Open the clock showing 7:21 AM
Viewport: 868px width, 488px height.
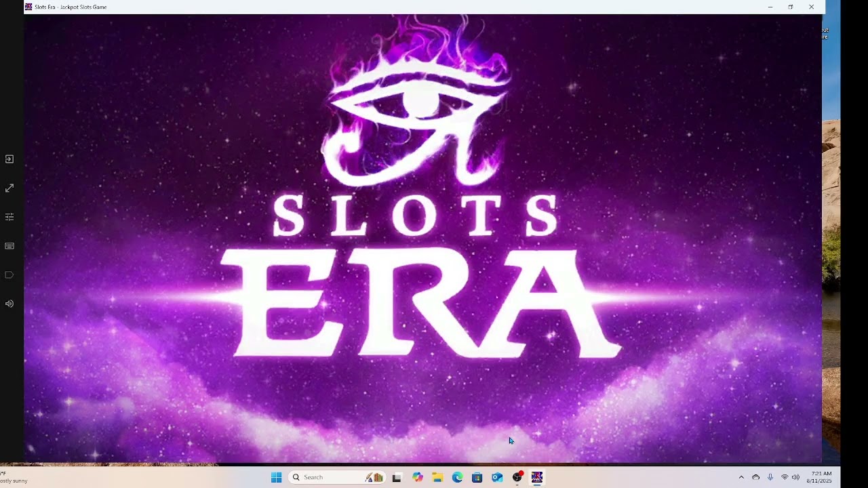pyautogui.click(x=821, y=477)
